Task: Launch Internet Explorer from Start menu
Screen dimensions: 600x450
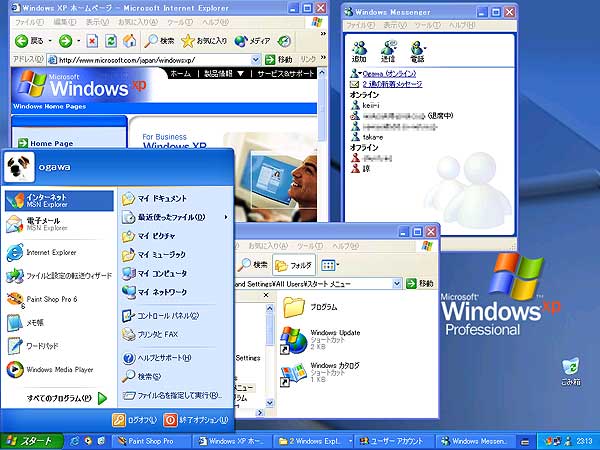Action: [x=59, y=253]
